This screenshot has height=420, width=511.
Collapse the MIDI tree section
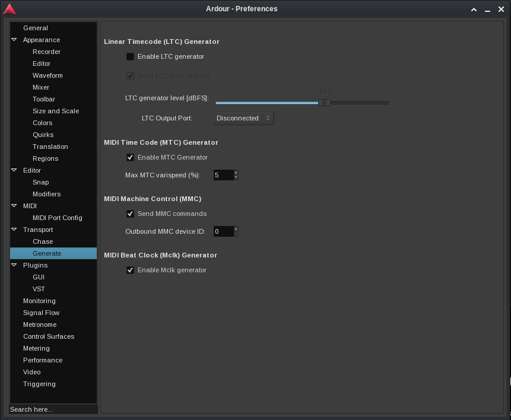(x=14, y=206)
